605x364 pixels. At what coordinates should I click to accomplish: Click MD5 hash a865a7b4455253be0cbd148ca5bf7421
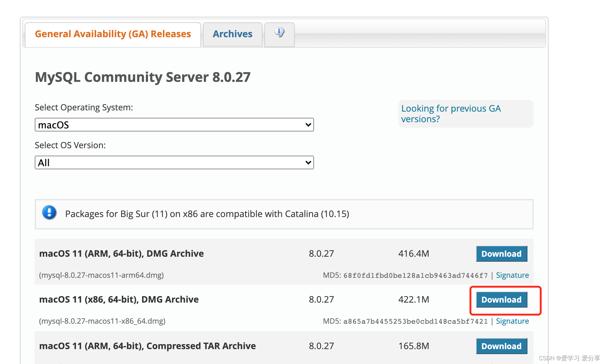[415, 321]
